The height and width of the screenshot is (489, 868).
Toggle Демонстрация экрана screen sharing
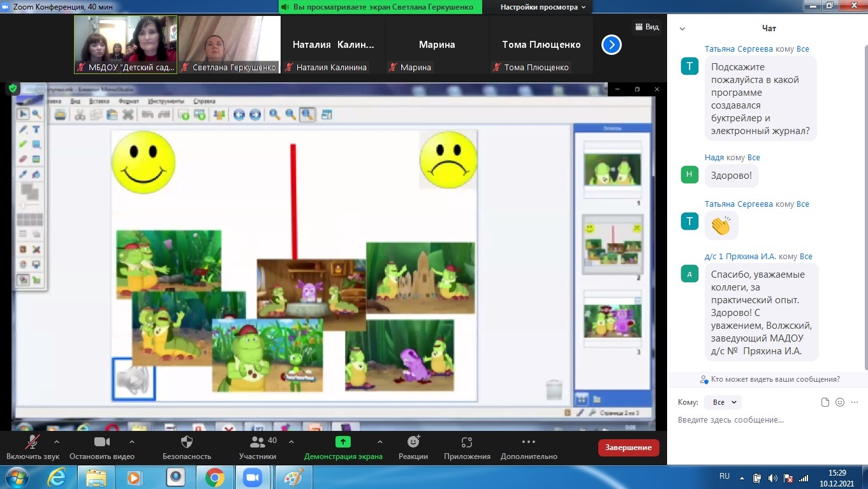tap(343, 447)
